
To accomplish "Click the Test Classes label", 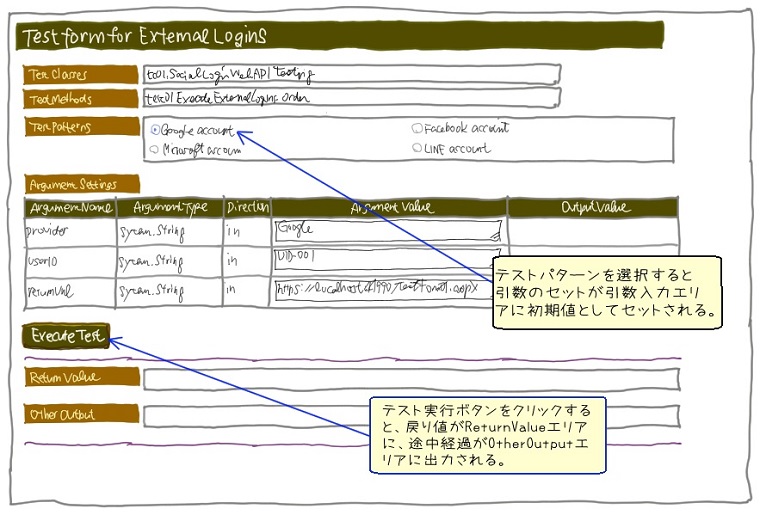I will point(81,75).
